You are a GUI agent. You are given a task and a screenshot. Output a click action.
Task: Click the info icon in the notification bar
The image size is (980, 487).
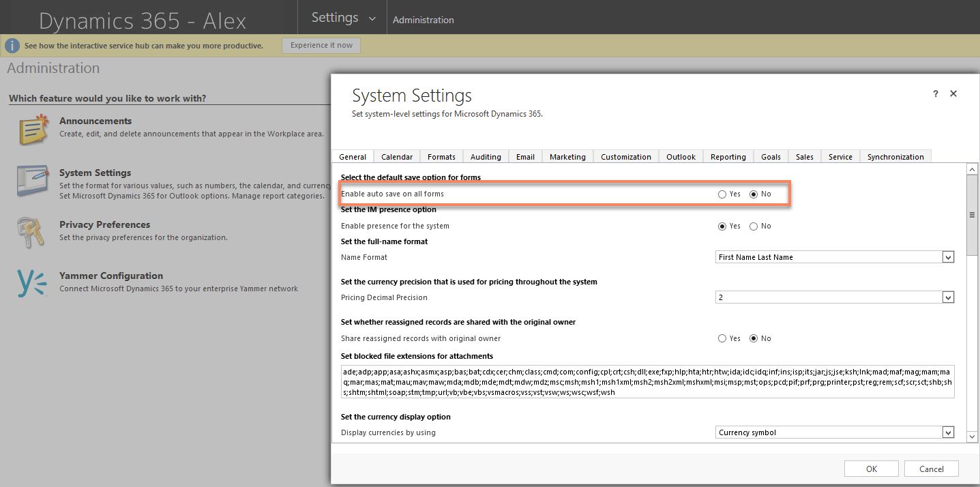pos(12,45)
